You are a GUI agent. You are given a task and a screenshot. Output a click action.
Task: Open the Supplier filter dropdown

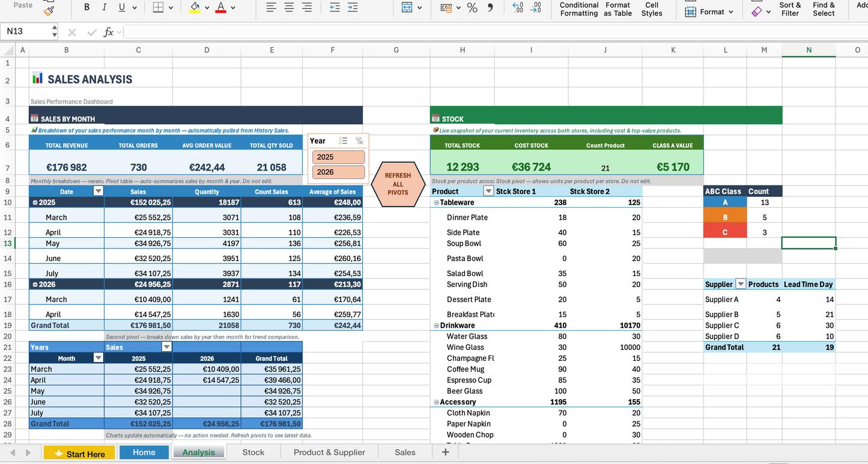(x=741, y=284)
